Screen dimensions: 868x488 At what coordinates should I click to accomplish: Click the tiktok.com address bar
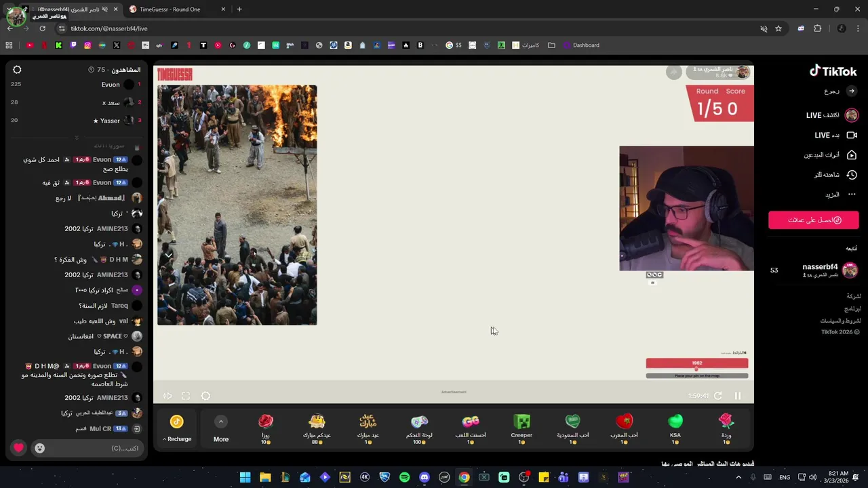point(407,28)
